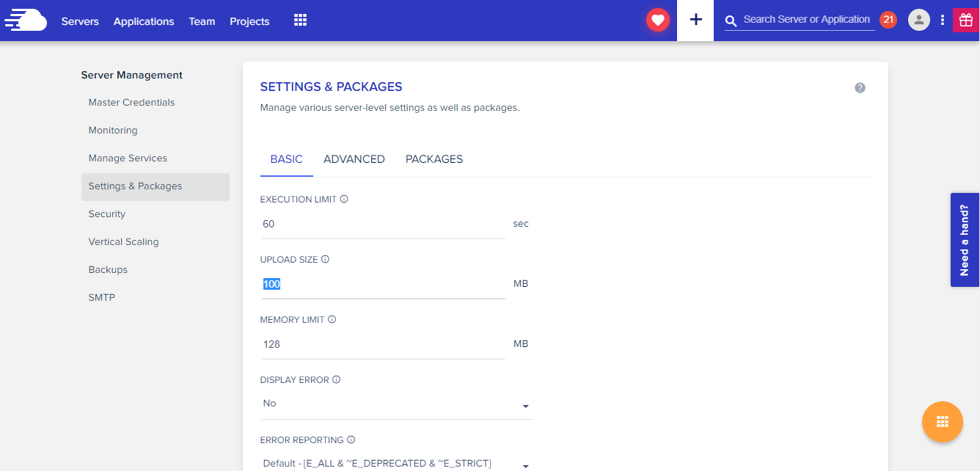Open the three-dot options menu
Screen dimensions: 980x471
pos(942,21)
